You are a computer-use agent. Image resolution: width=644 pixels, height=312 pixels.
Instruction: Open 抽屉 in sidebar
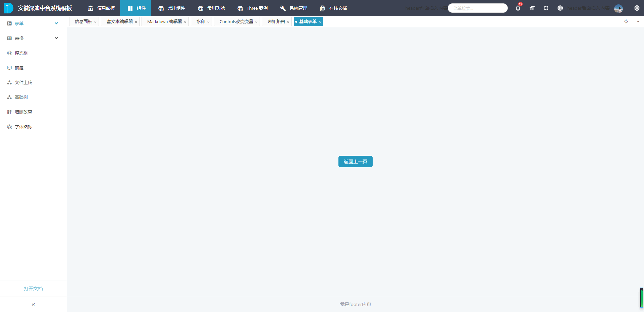point(33,68)
